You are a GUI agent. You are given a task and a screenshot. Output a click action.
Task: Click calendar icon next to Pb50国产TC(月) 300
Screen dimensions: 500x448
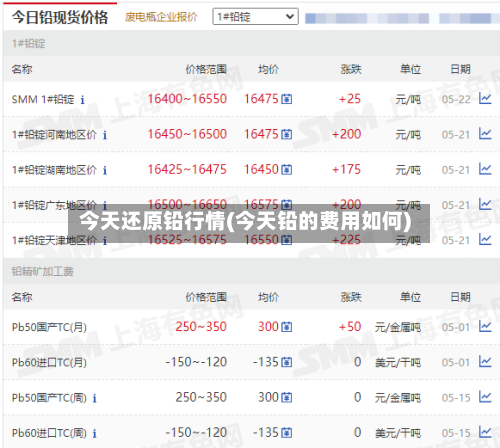(287, 327)
